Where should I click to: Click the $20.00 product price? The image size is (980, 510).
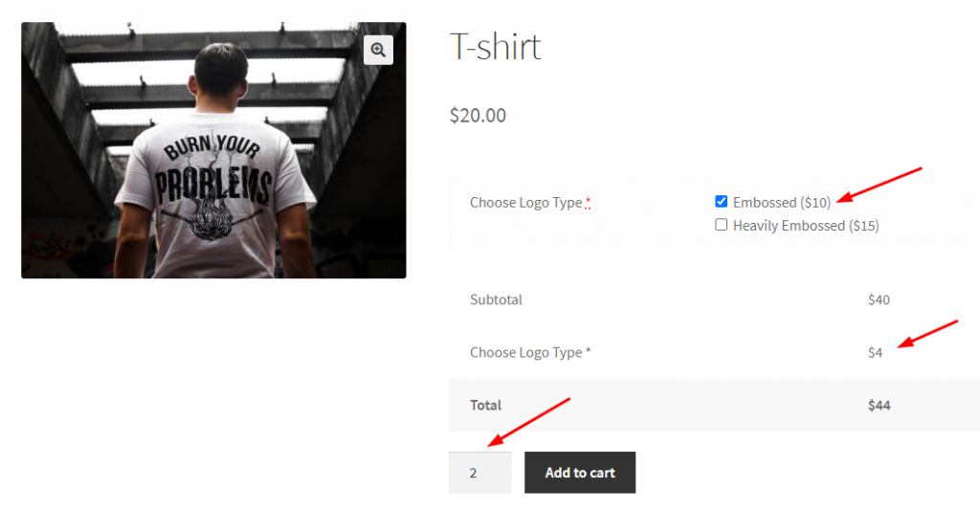(478, 116)
